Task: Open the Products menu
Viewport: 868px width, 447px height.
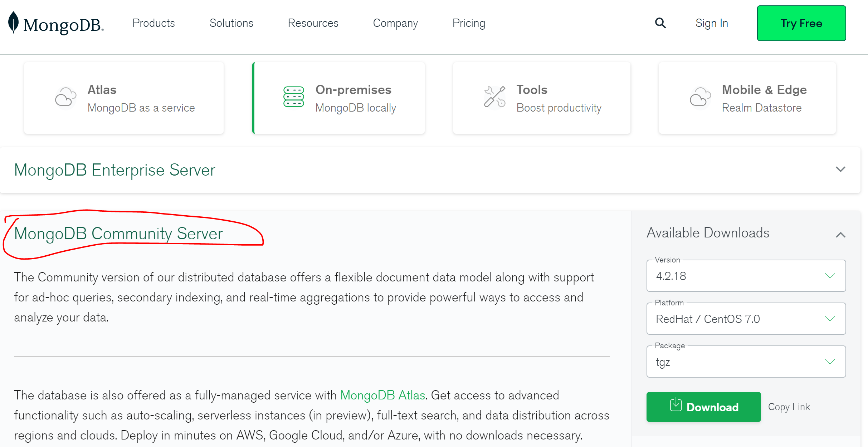Action: point(153,23)
